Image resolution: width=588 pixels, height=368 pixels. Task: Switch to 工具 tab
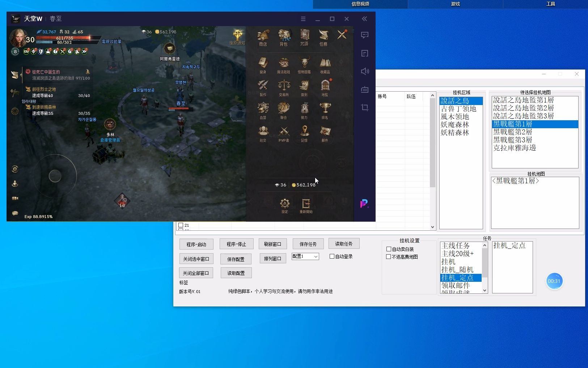tap(550, 4)
